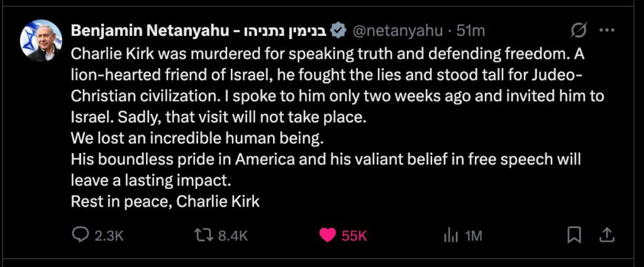Click the 2.3K reply count
Screen dimensions: 644x267
(109, 236)
